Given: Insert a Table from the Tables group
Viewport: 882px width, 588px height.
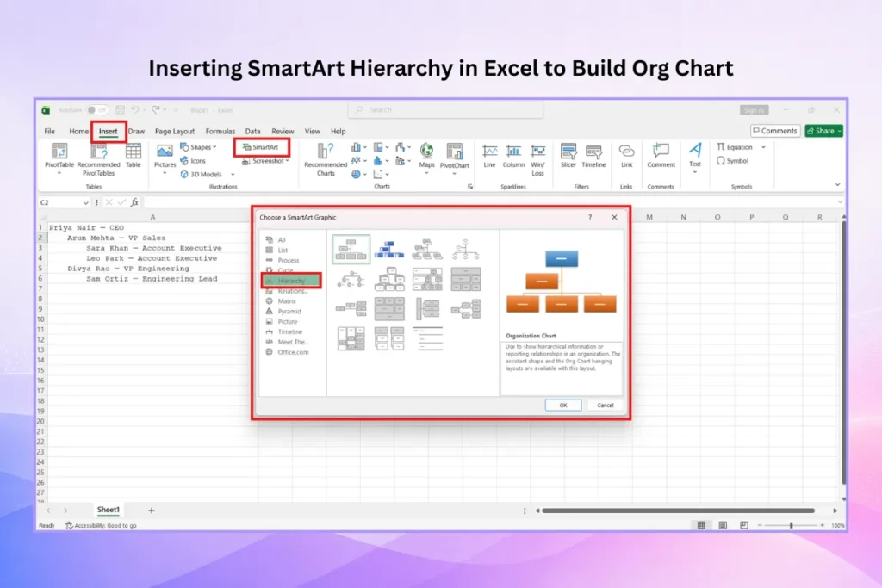Looking at the screenshot, I should (x=134, y=156).
